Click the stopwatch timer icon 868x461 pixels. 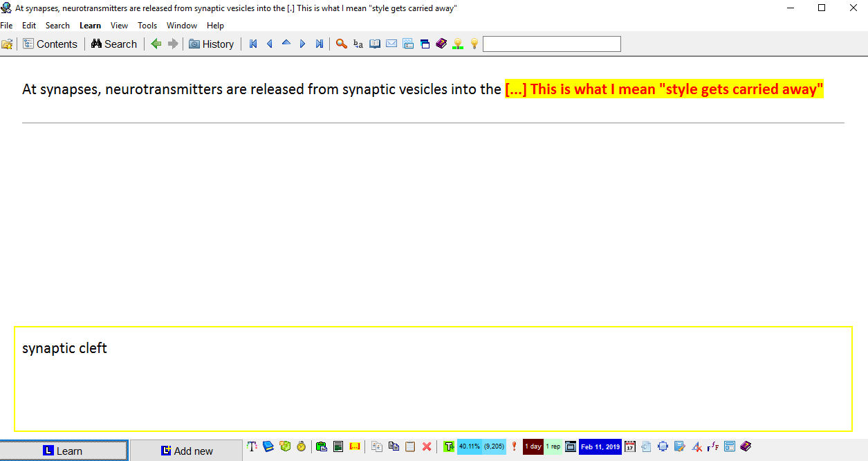(302, 446)
